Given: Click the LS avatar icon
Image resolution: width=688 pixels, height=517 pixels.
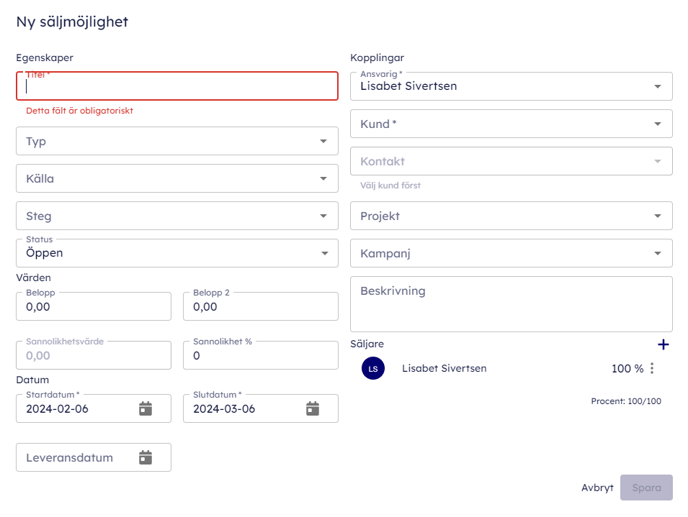Looking at the screenshot, I should 373,369.
